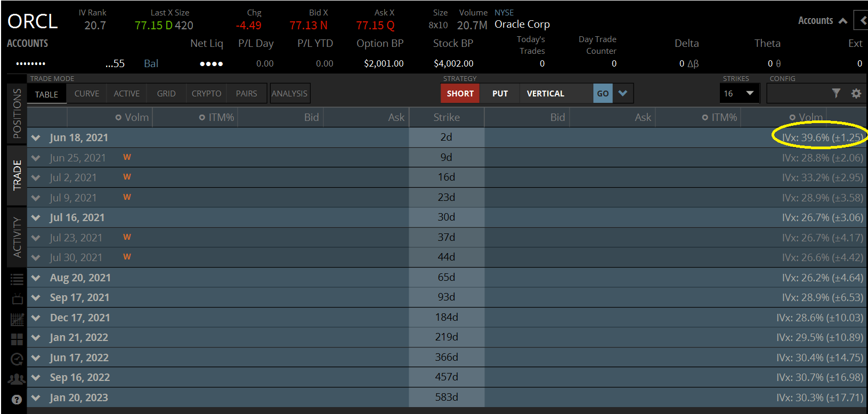
Task: Select the TRADE vertical side tab
Action: (17, 175)
